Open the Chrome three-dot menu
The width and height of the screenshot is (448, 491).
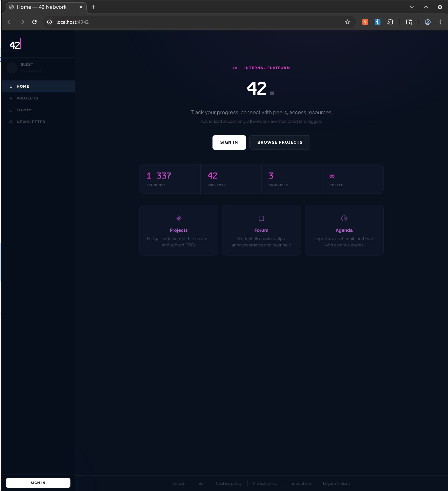tap(440, 22)
